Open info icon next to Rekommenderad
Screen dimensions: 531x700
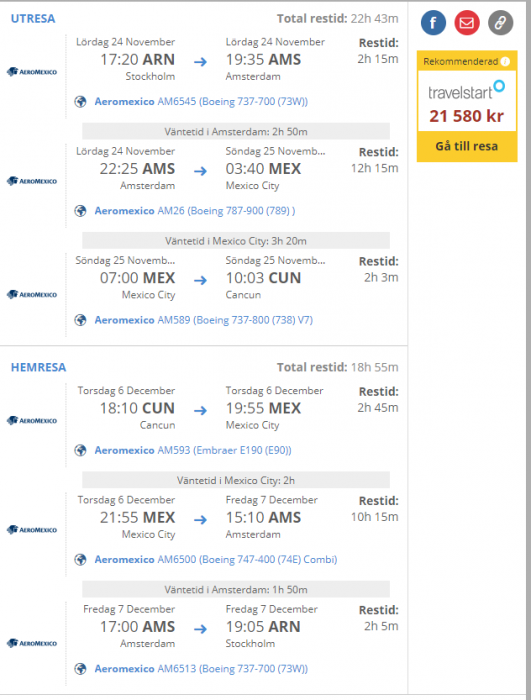[505, 62]
